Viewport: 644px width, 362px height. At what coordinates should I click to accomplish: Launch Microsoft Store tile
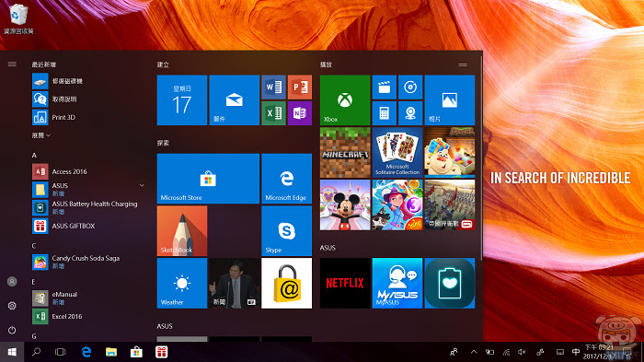208,179
